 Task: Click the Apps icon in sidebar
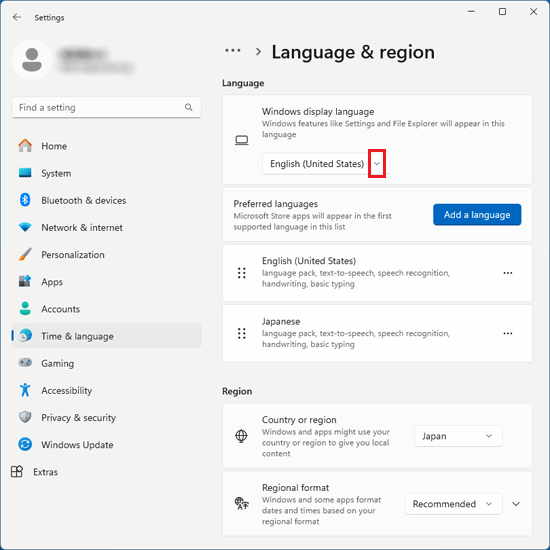25,281
